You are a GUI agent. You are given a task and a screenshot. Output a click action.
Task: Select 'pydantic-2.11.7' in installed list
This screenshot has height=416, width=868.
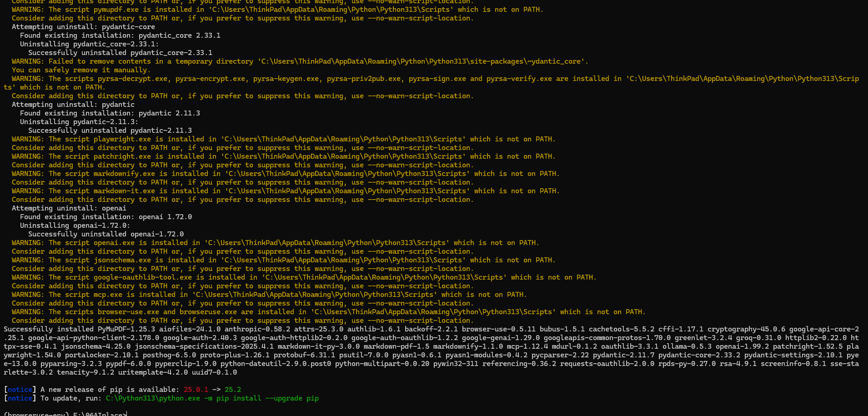623,355
